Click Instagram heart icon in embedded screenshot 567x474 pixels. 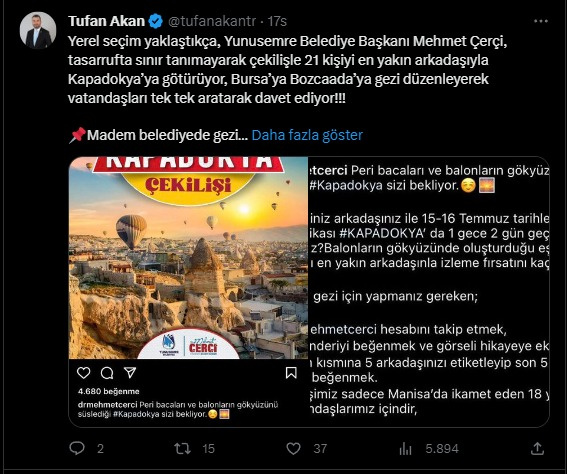[84, 373]
